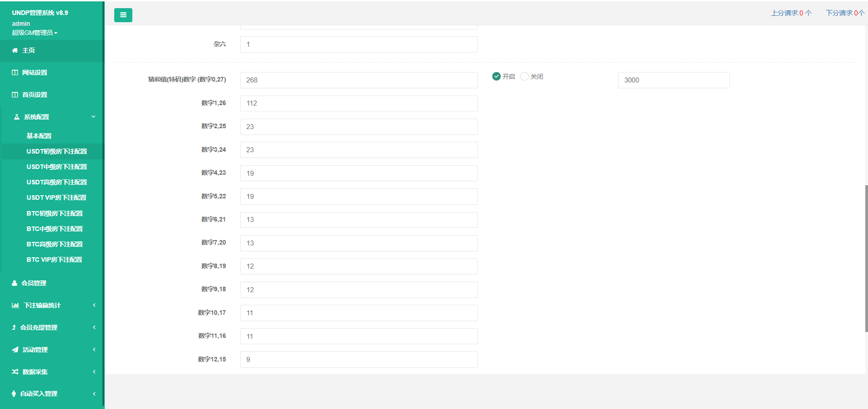Click the 首页设置 sidebar icon
This screenshot has height=409, width=868.
15,95
